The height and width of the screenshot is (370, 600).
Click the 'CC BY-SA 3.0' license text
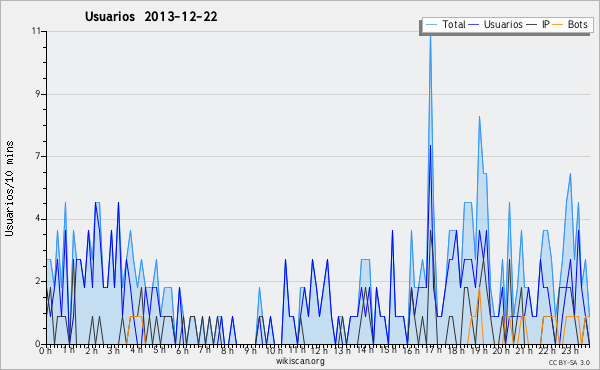569,362
